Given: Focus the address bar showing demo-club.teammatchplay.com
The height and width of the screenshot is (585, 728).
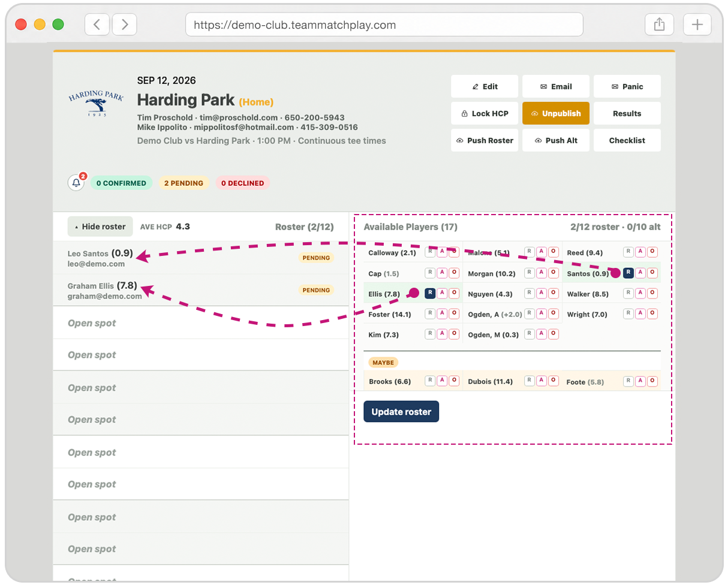Looking at the screenshot, I should pos(384,25).
